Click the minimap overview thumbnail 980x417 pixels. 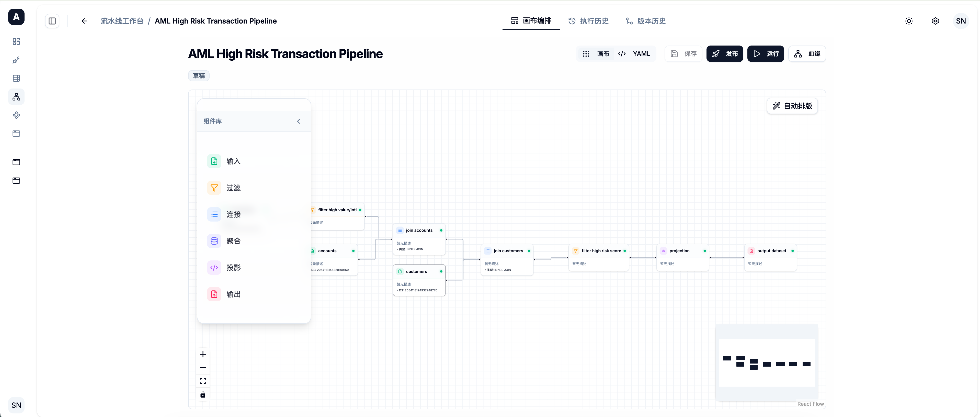click(767, 363)
